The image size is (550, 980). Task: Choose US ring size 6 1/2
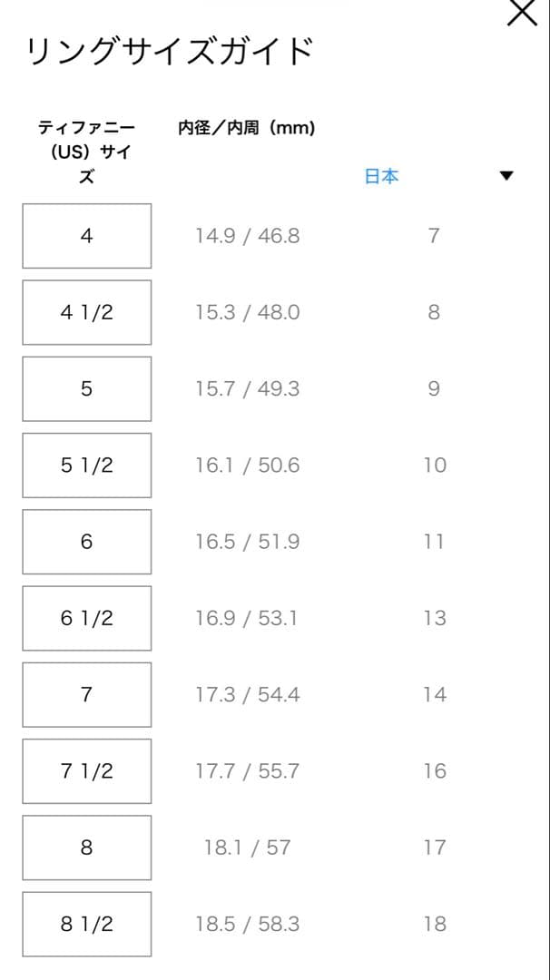point(87,618)
